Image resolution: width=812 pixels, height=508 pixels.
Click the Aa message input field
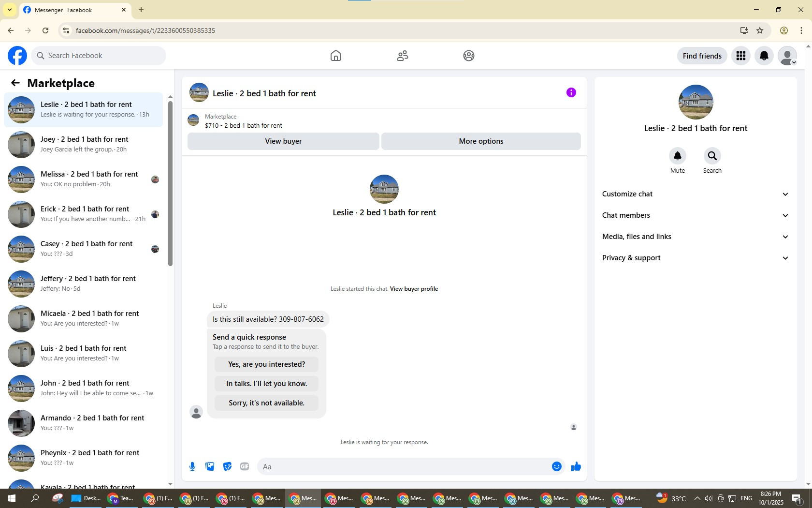tap(404, 466)
